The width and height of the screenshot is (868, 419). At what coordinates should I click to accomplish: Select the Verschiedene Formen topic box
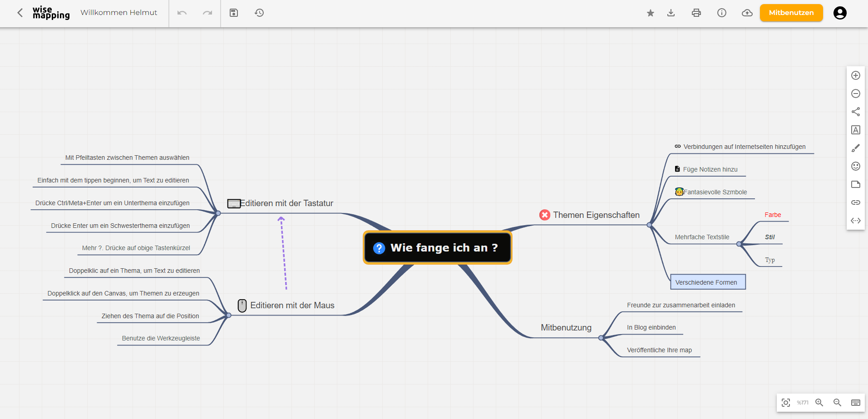(708, 282)
